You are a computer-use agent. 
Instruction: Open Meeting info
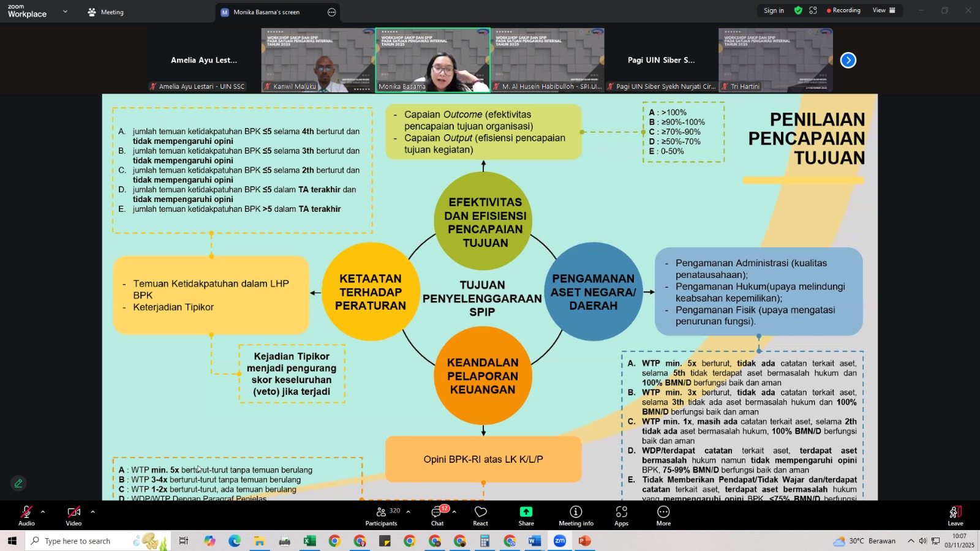[576, 515]
